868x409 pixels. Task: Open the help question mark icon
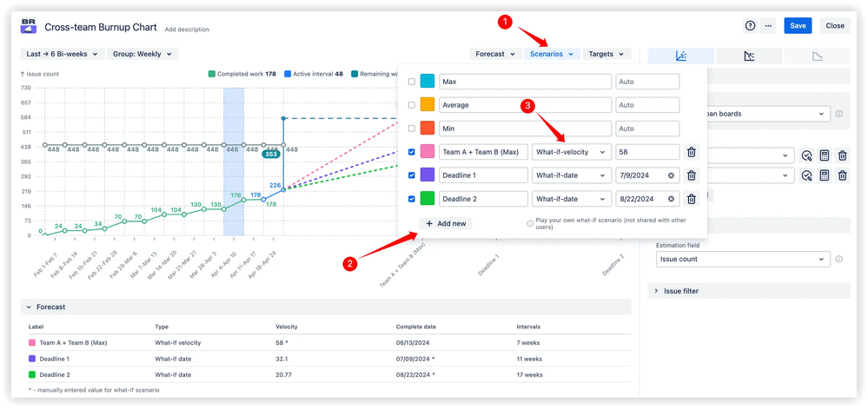coord(751,26)
